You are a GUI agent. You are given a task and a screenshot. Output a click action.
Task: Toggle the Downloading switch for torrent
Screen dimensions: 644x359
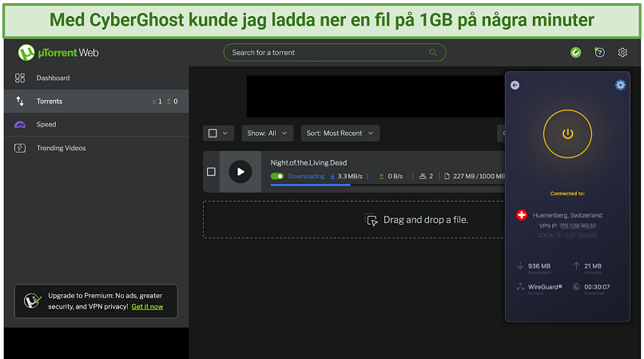[277, 176]
